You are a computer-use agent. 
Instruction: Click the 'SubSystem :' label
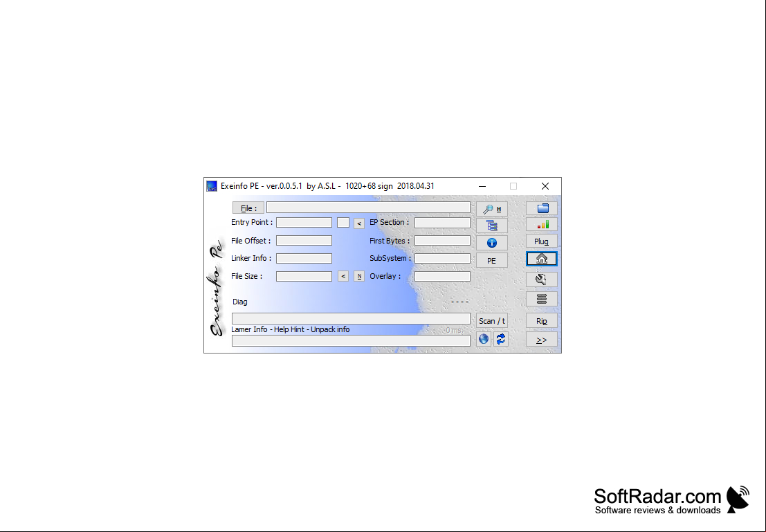pos(390,259)
